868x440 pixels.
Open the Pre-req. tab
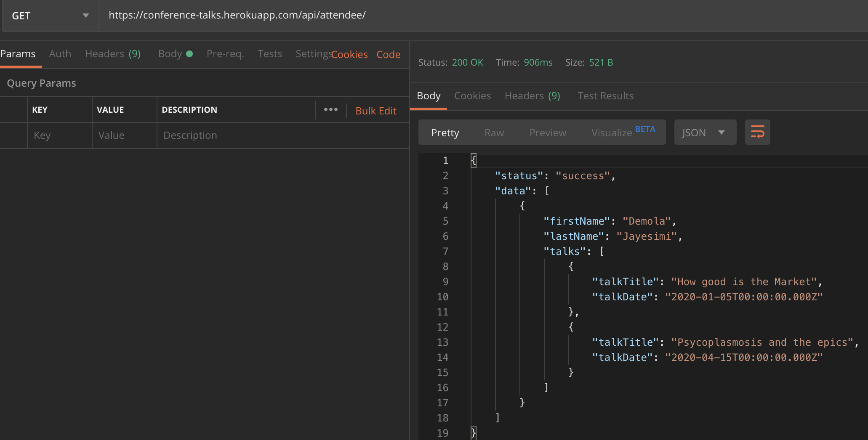(225, 54)
